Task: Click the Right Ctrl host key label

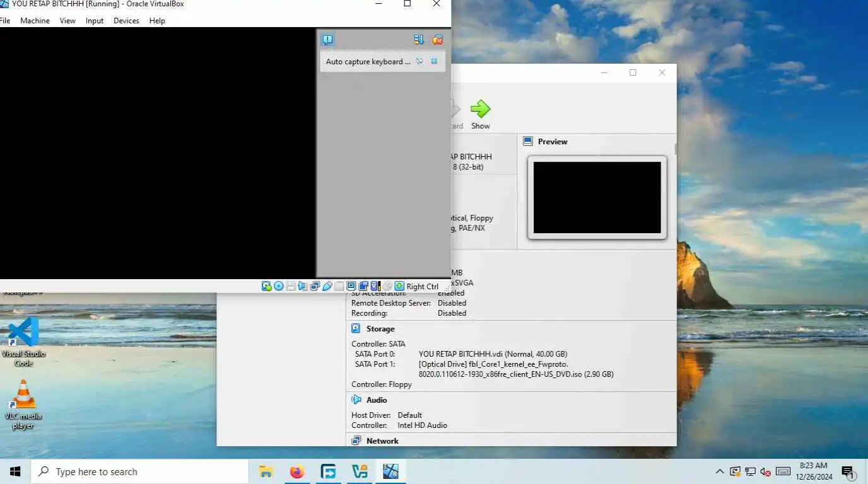Action: (422, 286)
